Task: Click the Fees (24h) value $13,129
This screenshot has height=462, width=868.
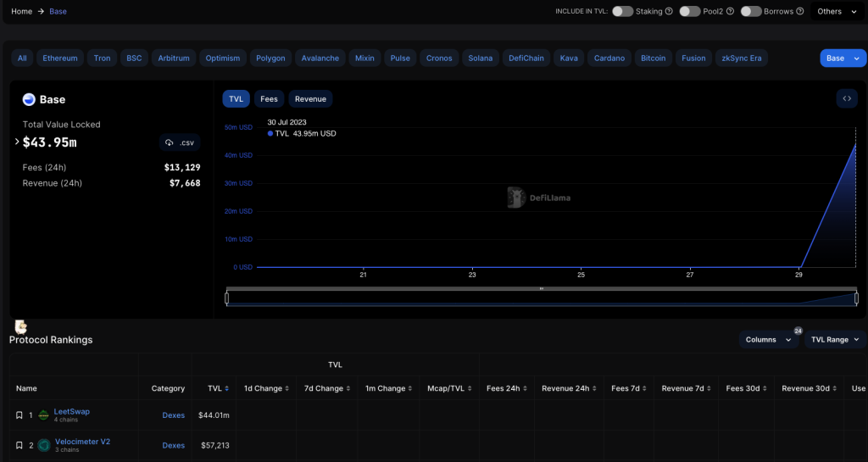Action: (182, 167)
